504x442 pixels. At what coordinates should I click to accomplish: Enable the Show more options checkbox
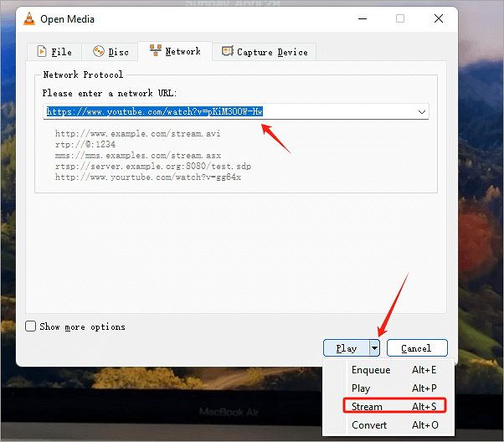31,326
